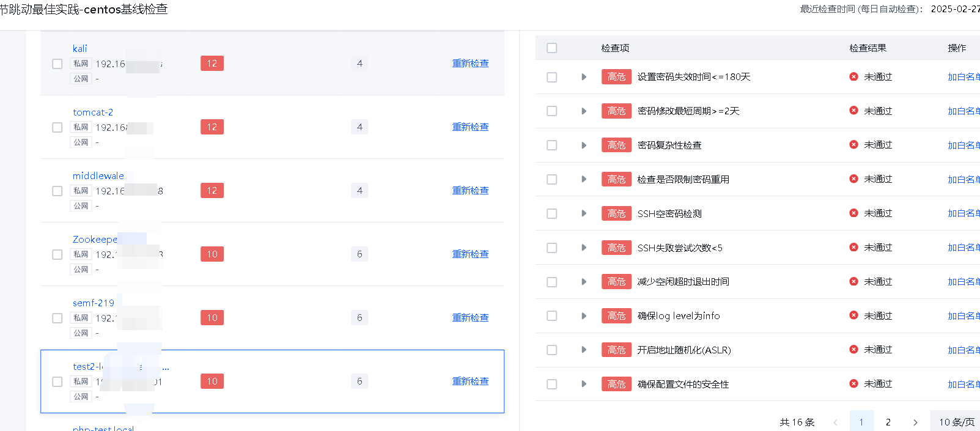Select page 1 in the pagination
This screenshot has width=980, height=431.
861,422
